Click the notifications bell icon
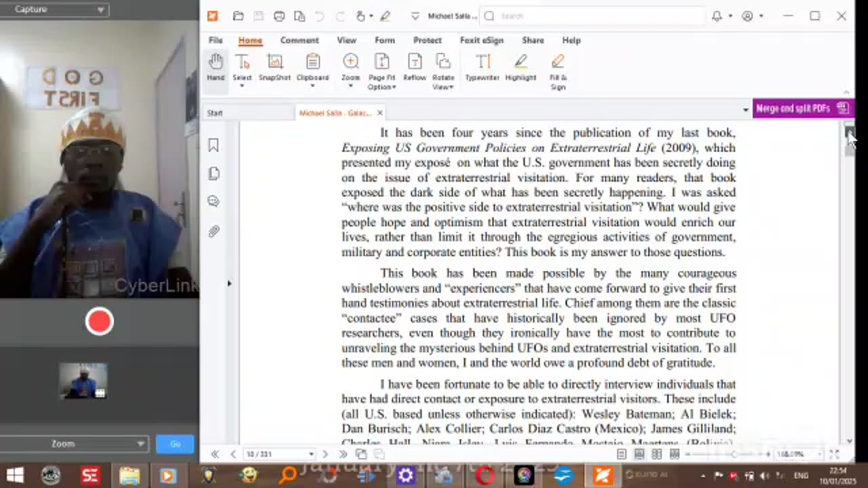 point(717,16)
